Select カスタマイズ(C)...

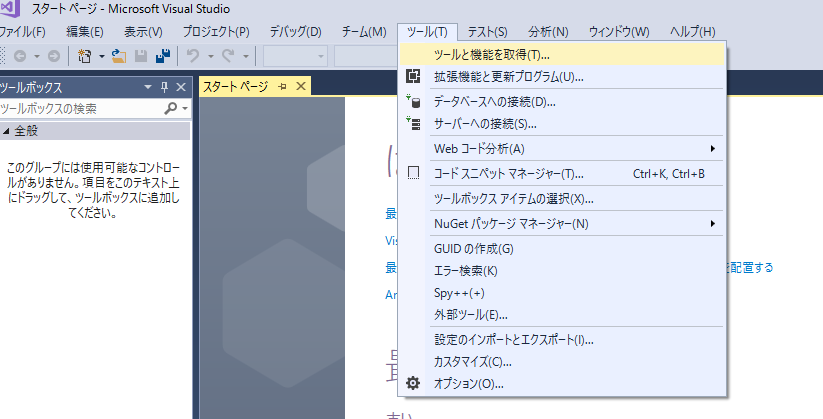tap(562, 362)
